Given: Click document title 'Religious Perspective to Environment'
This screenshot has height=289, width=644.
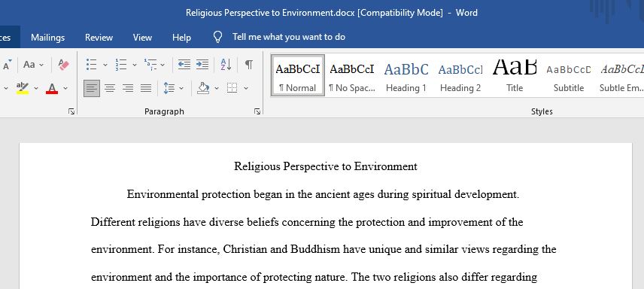Looking at the screenshot, I should (x=326, y=166).
